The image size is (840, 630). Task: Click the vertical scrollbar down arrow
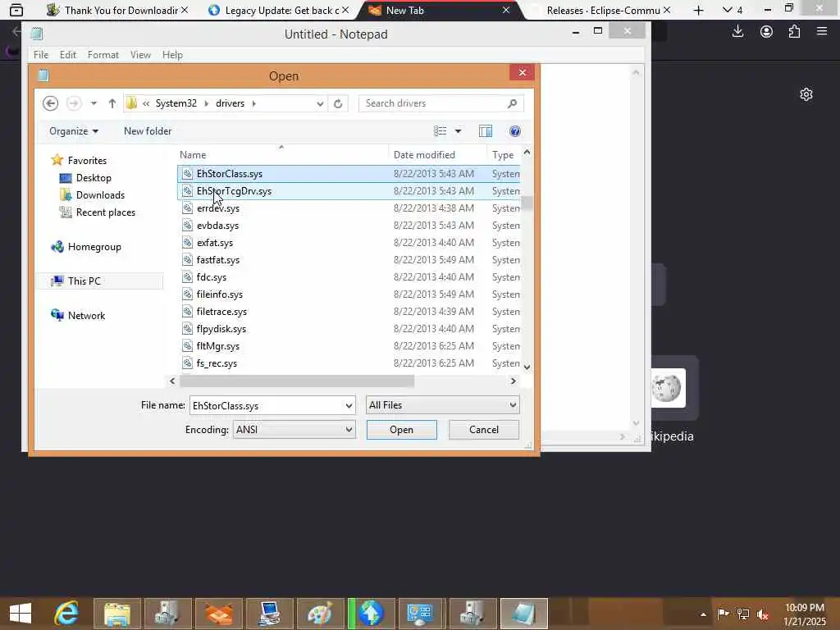[x=527, y=367]
